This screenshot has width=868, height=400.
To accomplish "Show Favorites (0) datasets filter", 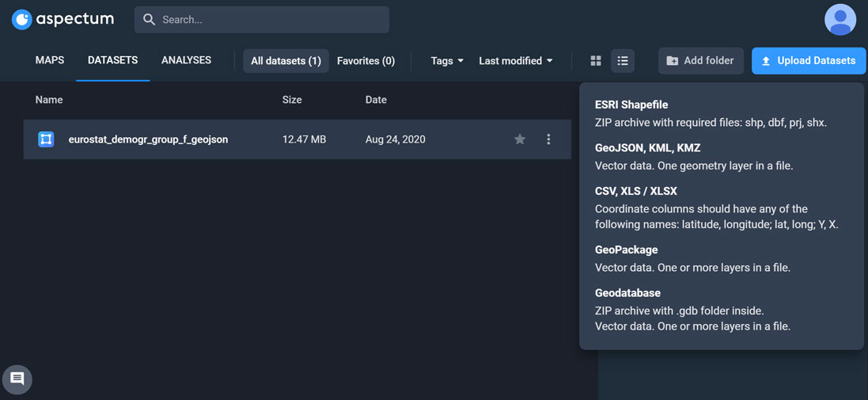I will click(366, 61).
